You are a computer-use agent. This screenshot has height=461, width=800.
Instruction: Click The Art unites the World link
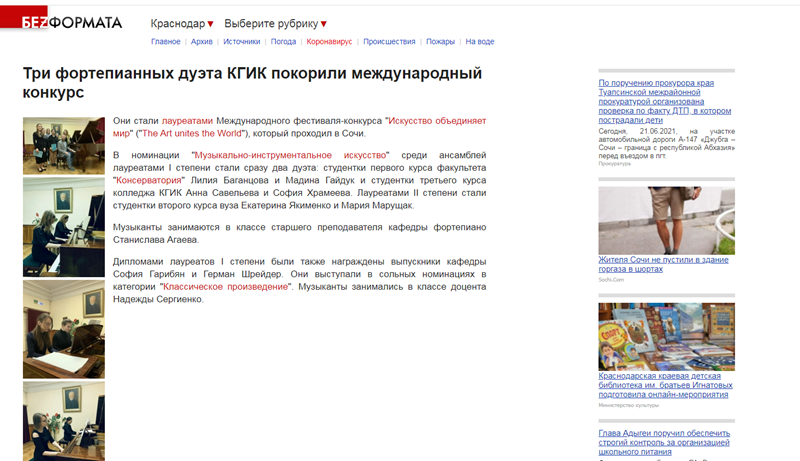(191, 134)
